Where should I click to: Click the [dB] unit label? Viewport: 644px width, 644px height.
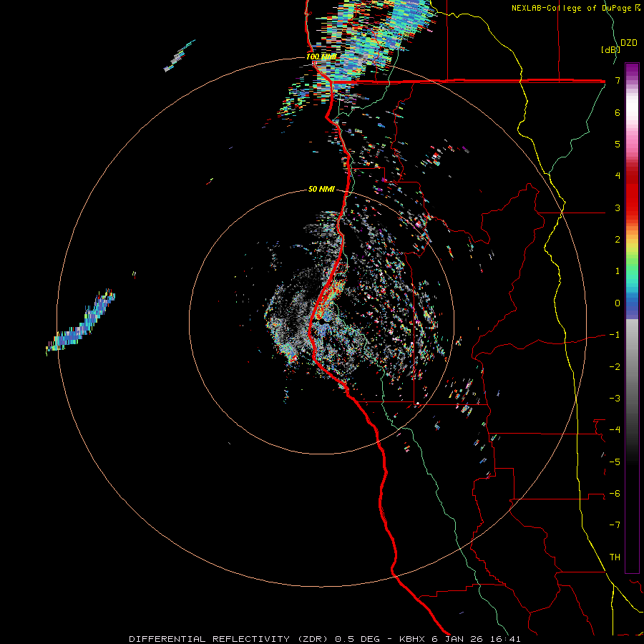(610, 49)
